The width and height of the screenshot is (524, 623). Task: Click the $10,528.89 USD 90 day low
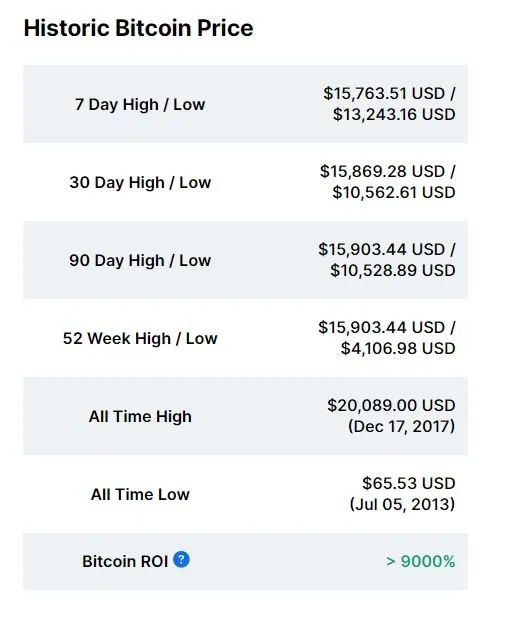click(x=393, y=270)
